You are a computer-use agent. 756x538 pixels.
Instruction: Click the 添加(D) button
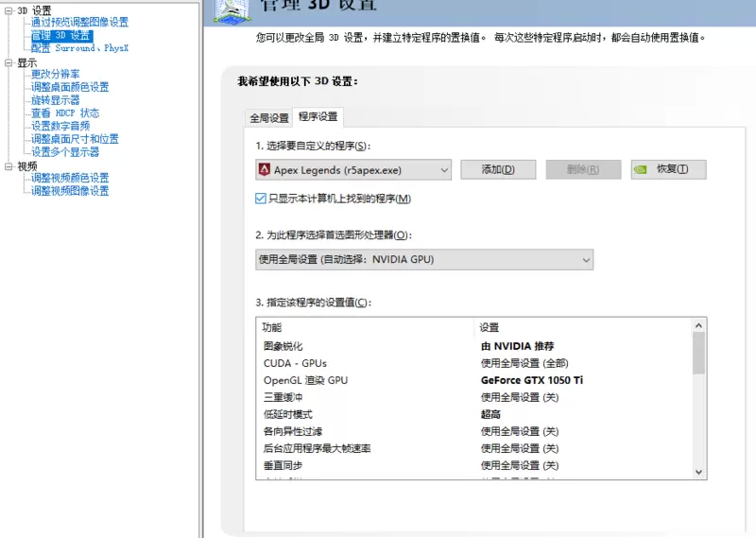498,169
